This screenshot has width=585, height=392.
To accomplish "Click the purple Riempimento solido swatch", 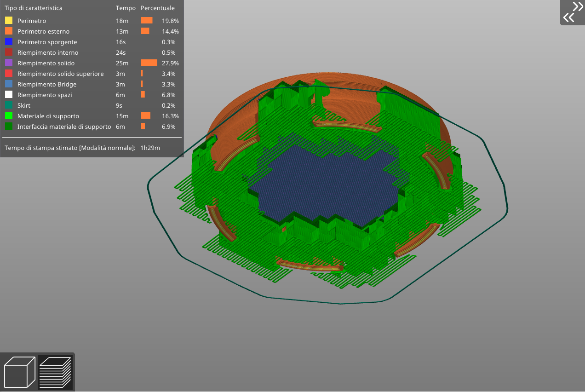I will tap(9, 63).
